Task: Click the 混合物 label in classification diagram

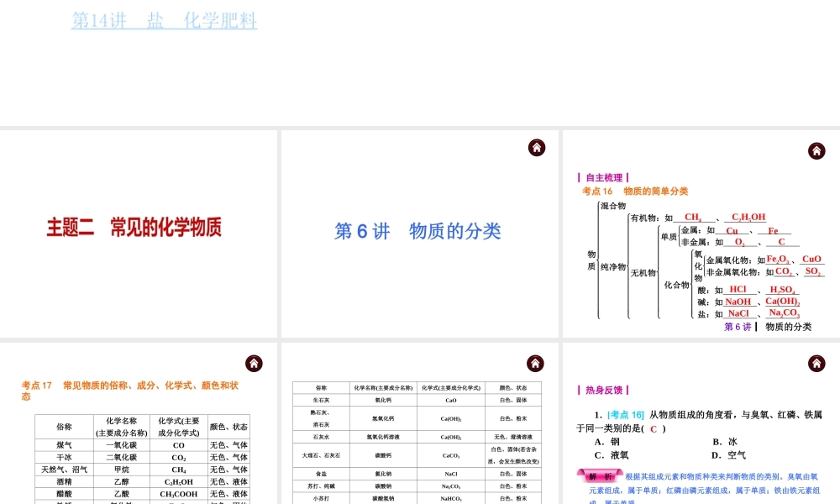Action: click(613, 206)
